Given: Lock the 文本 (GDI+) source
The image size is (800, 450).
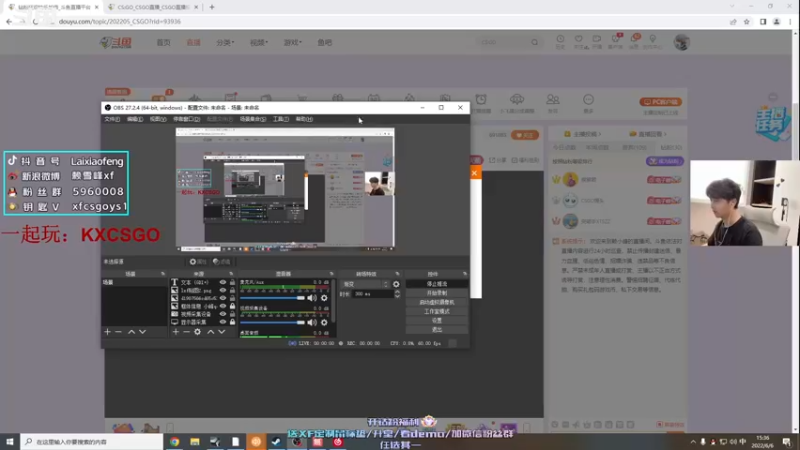Looking at the screenshot, I should [233, 282].
